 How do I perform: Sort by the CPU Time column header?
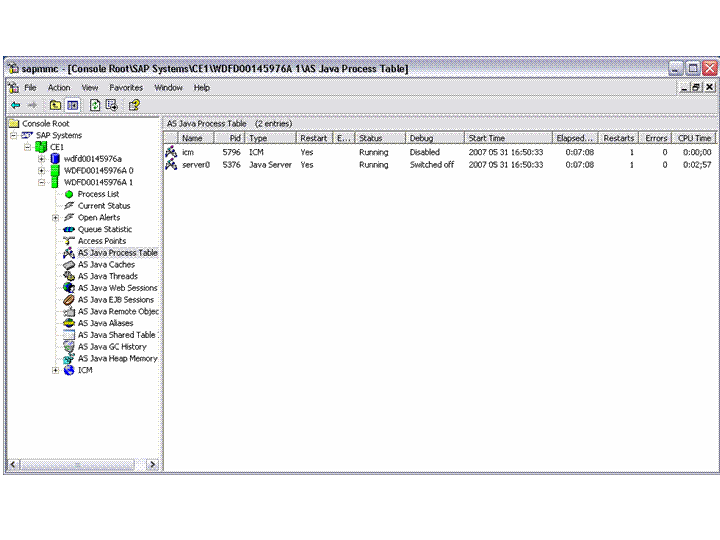[x=694, y=138]
